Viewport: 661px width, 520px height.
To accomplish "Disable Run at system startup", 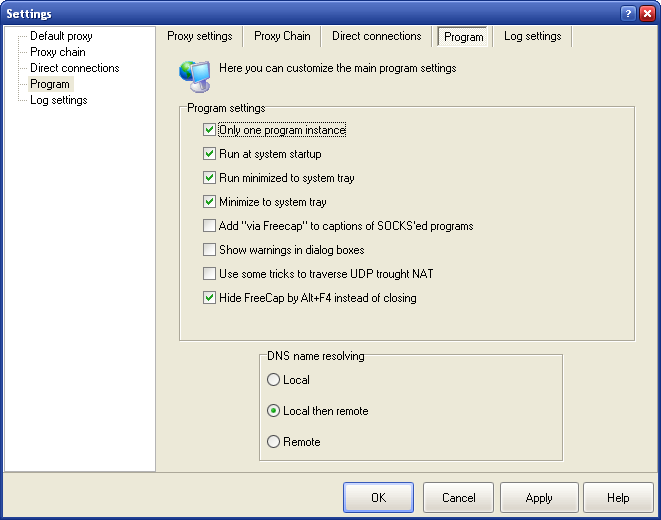I will tap(209, 154).
